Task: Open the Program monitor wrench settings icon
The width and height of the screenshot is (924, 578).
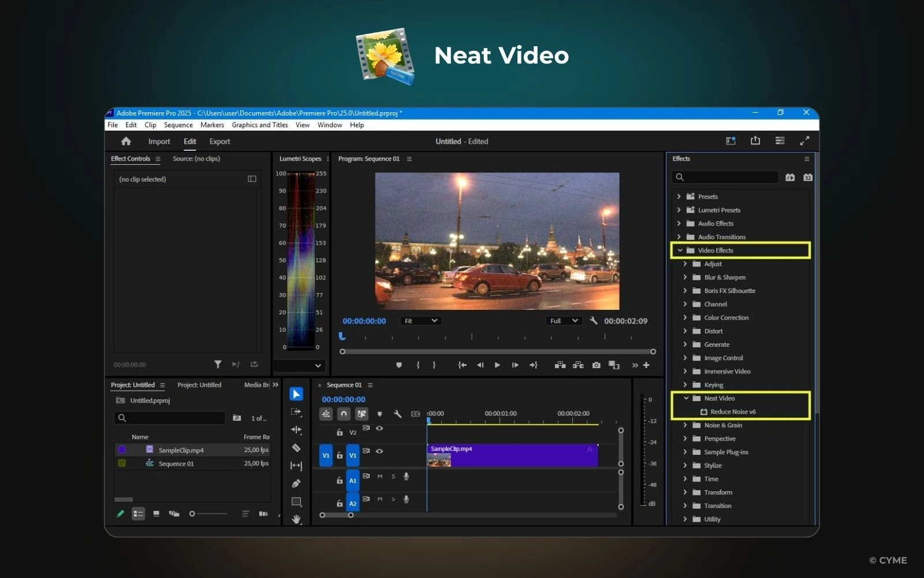Action: coord(594,320)
